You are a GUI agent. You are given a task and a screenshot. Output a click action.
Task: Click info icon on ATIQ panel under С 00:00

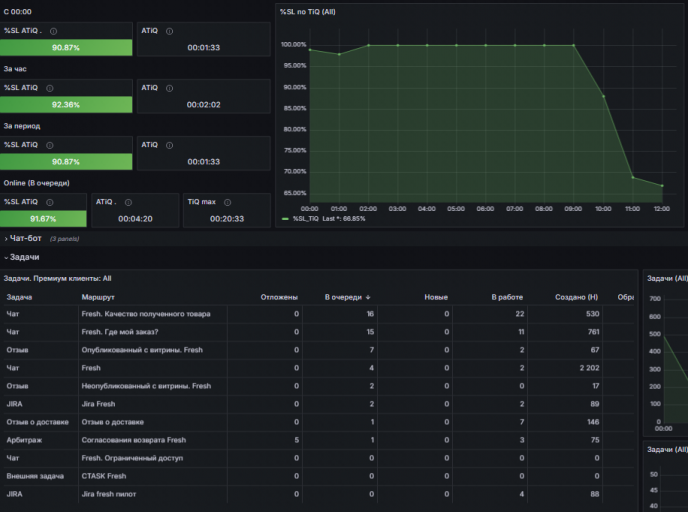(x=168, y=31)
